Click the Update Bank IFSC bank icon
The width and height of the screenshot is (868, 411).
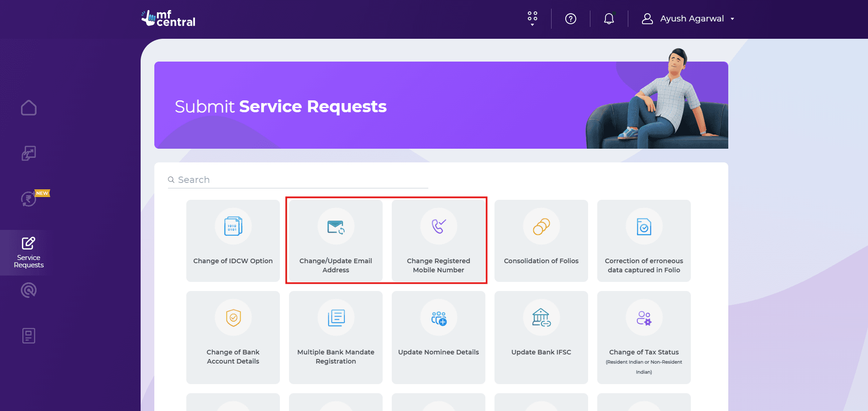tap(542, 317)
